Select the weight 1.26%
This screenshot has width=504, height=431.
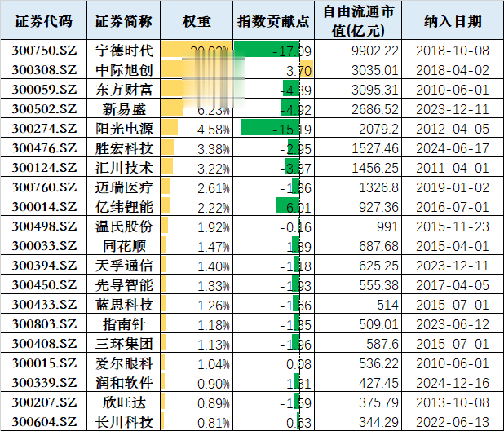(x=214, y=306)
